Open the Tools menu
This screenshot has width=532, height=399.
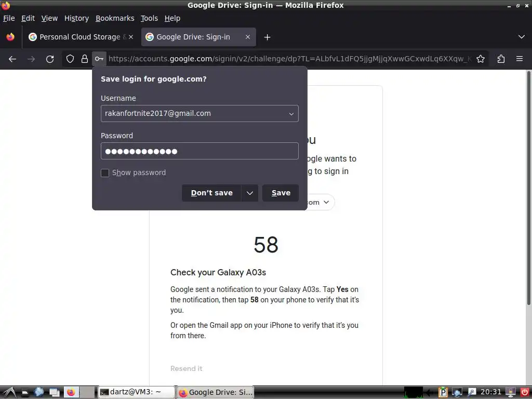pos(149,18)
